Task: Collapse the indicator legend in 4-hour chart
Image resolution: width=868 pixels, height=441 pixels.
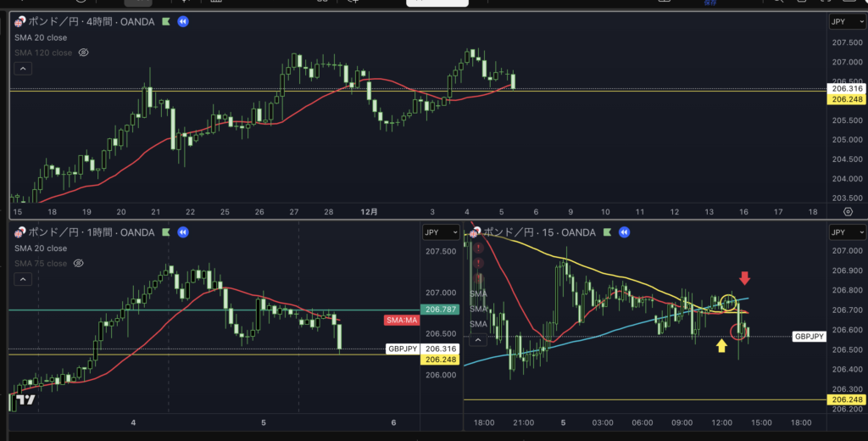Action: pos(23,69)
